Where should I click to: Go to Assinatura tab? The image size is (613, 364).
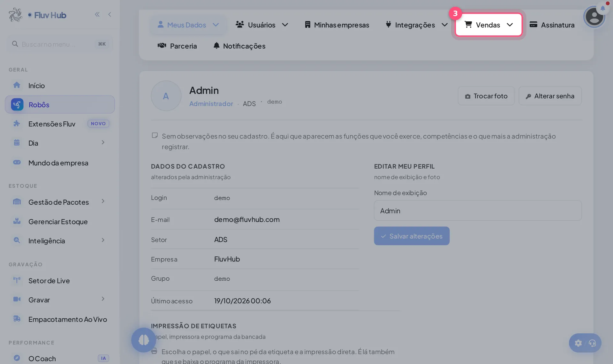[x=552, y=25]
